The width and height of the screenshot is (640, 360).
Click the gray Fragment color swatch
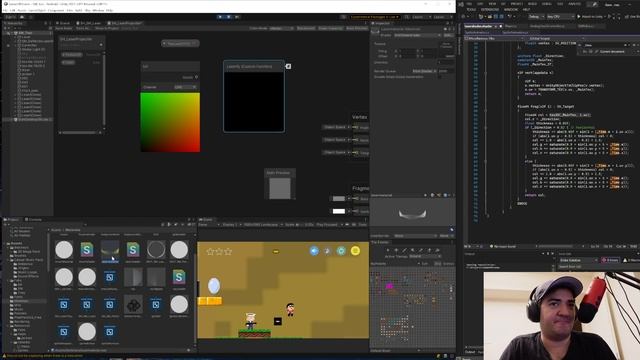point(339,199)
